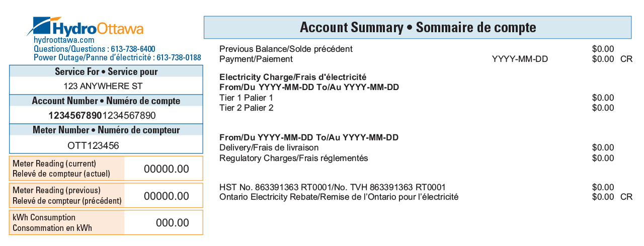
Task: Select the 123 ANYWHERE ST address
Action: [106, 86]
